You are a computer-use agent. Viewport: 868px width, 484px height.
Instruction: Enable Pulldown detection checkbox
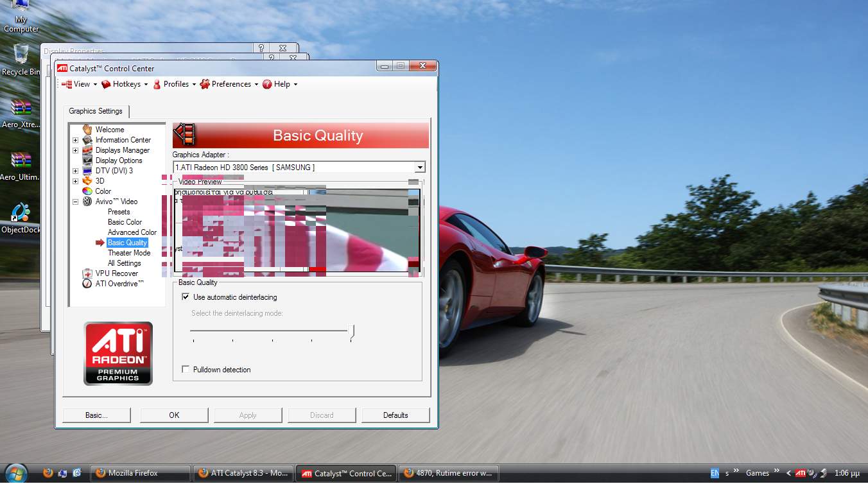pos(186,370)
